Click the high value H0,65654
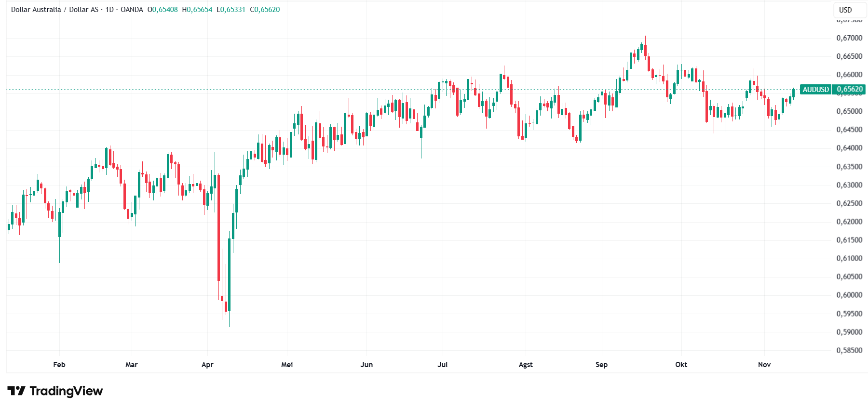 197,10
